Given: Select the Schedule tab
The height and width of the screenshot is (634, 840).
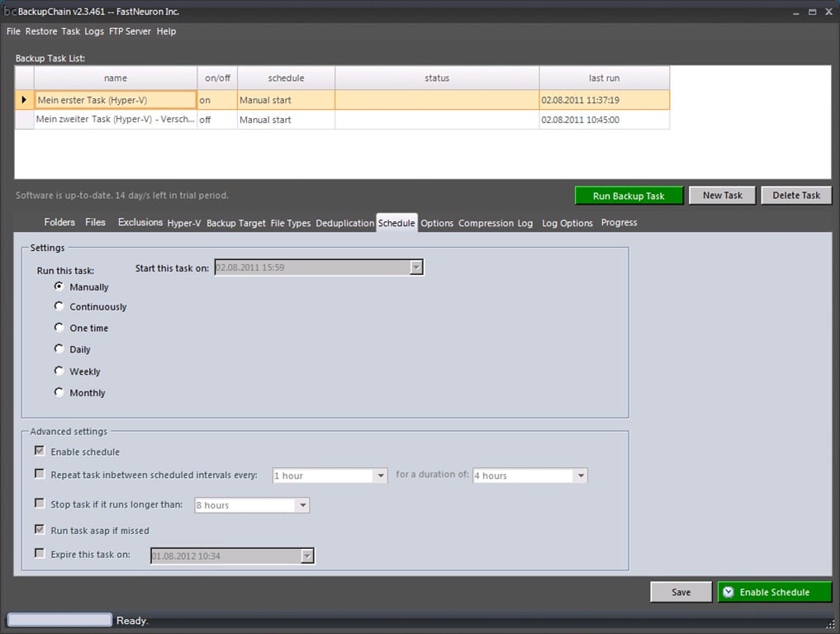Looking at the screenshot, I should tap(396, 223).
